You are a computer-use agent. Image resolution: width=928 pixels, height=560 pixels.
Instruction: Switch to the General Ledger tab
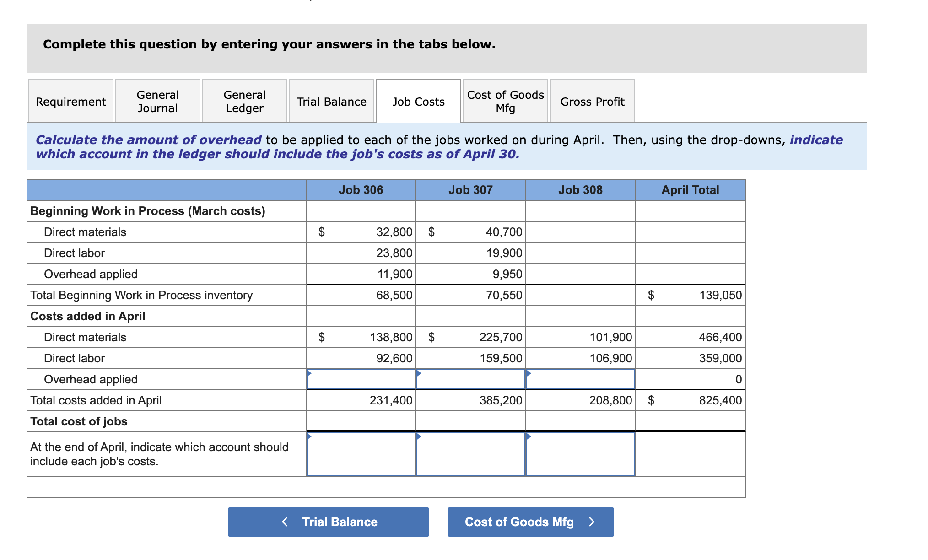(244, 101)
